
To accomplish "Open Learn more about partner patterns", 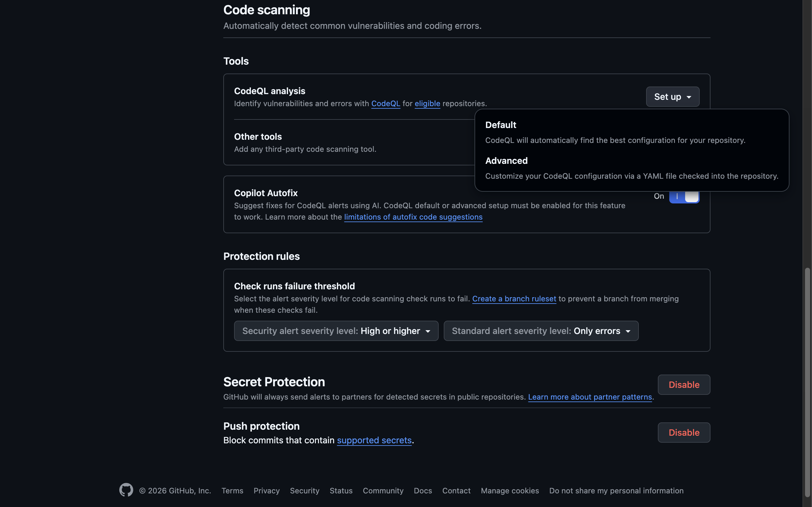I will click(590, 397).
